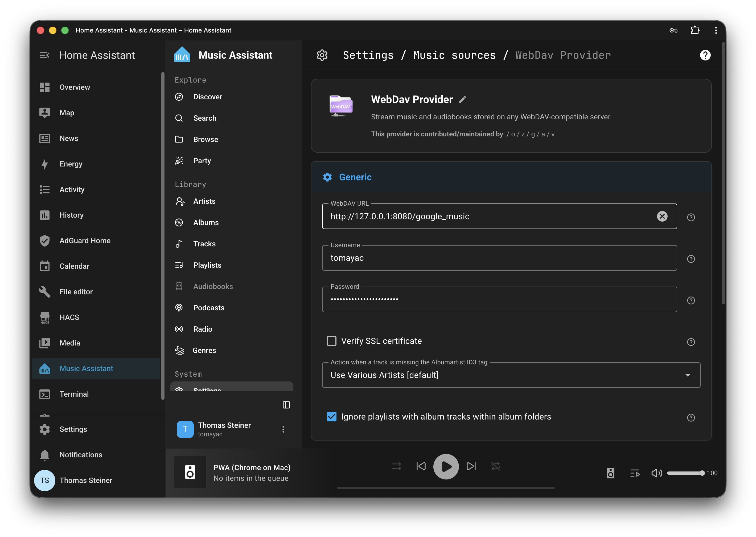Uncheck Ignore playlists with album tracks
This screenshot has height=537, width=756.
(331, 417)
